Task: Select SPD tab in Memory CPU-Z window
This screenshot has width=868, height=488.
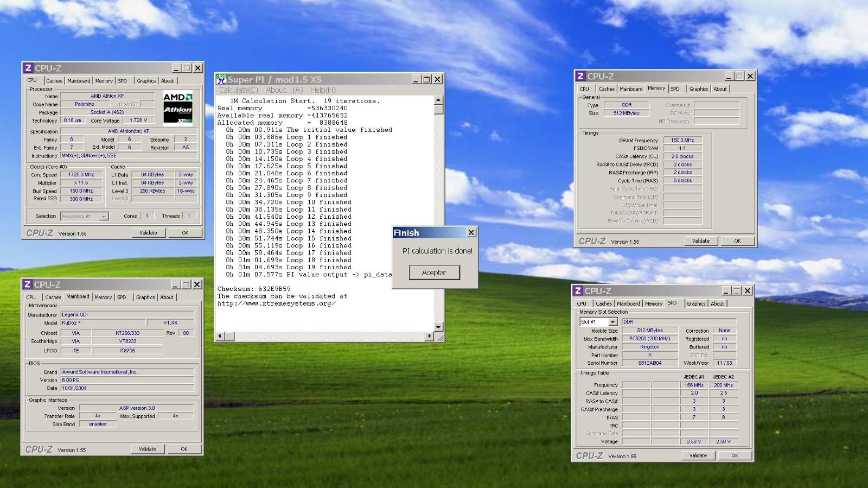Action: point(675,89)
